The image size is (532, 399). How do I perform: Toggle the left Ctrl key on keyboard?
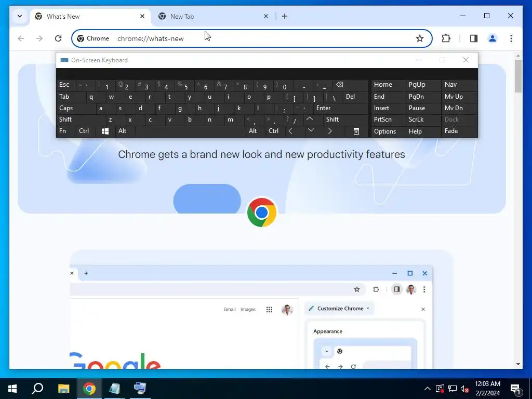pyautogui.click(x=86, y=131)
